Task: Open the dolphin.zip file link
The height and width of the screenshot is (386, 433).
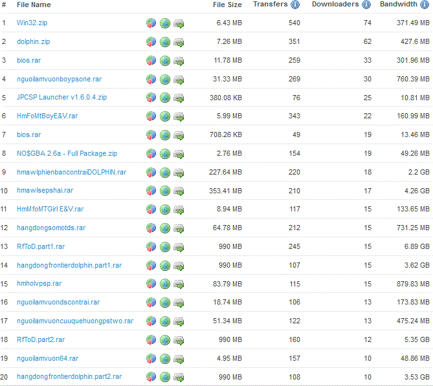Action: [x=33, y=41]
